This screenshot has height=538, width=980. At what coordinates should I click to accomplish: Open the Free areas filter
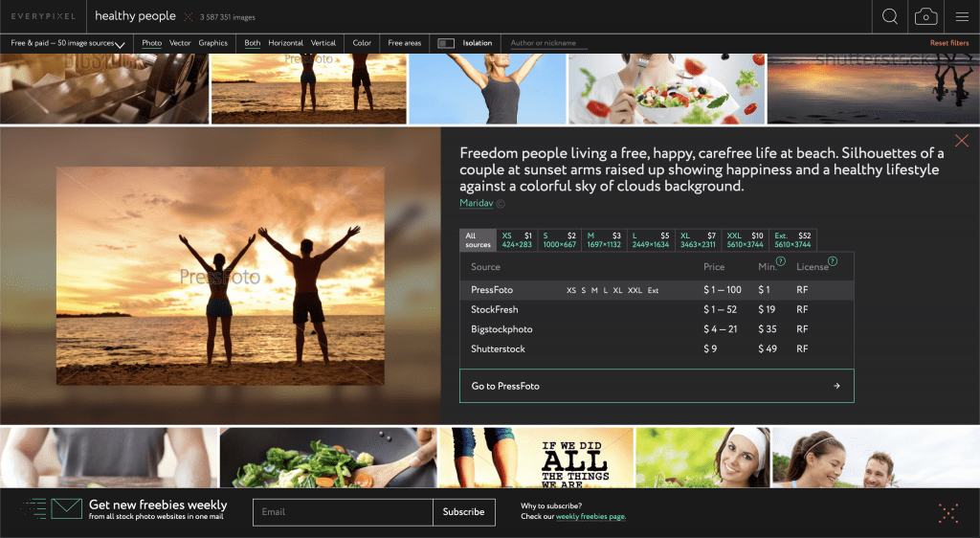404,43
